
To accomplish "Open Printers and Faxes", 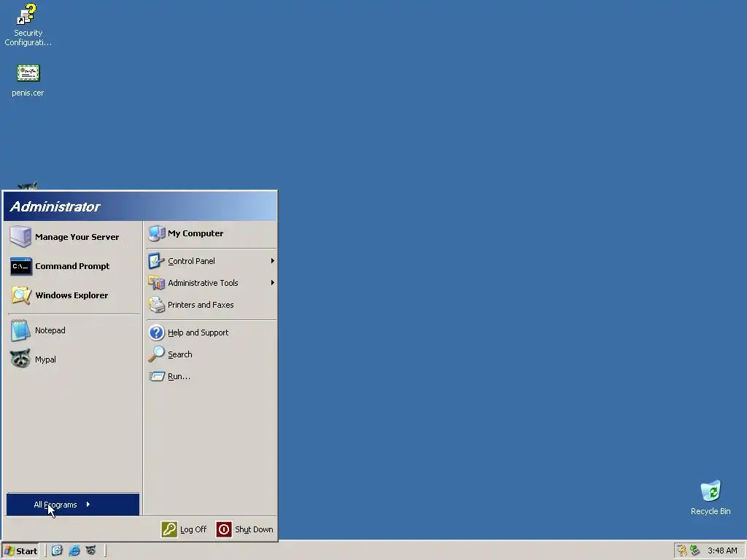I will [211, 305].
